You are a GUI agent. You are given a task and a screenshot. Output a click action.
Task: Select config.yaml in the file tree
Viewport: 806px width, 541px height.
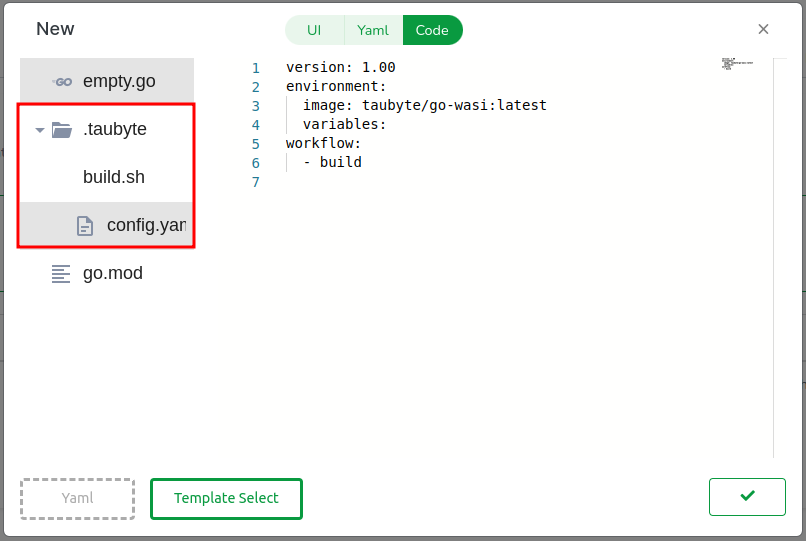click(146, 226)
